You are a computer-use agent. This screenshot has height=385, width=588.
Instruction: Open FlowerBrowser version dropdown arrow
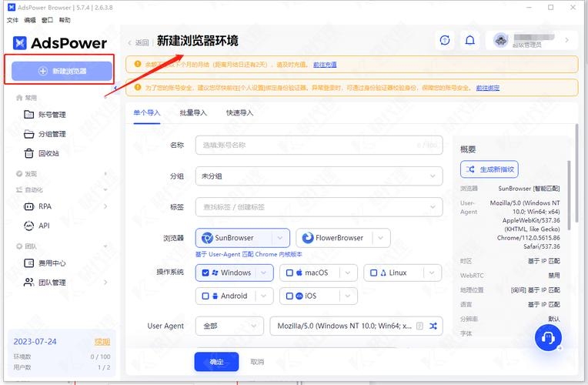pos(381,238)
